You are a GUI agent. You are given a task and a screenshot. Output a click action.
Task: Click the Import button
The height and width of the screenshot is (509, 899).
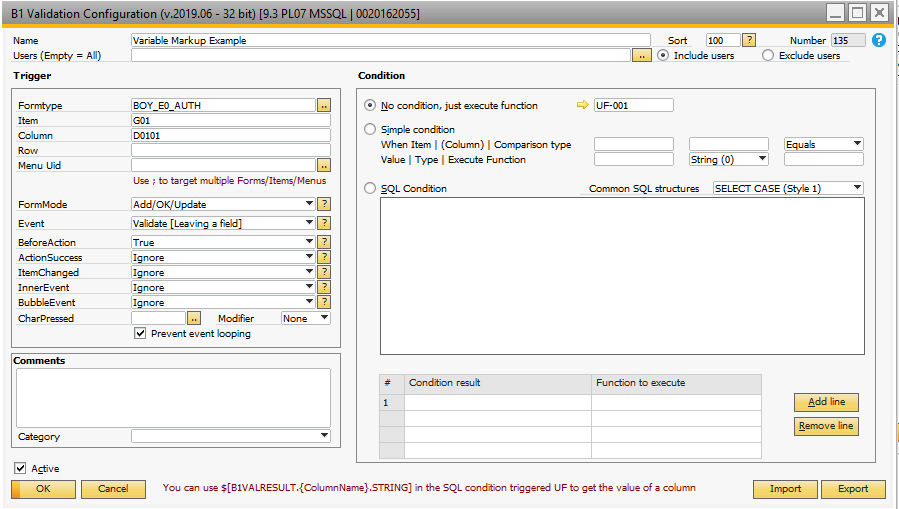[785, 489]
